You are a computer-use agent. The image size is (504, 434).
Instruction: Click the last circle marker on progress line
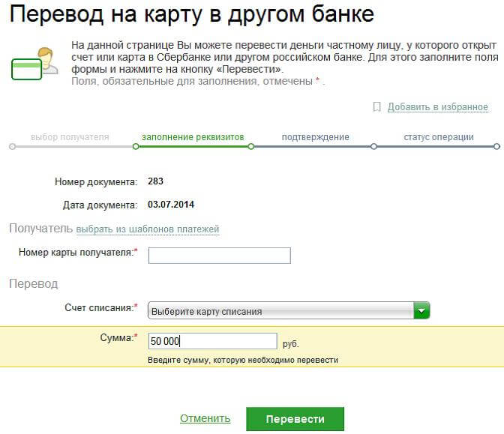(496, 147)
